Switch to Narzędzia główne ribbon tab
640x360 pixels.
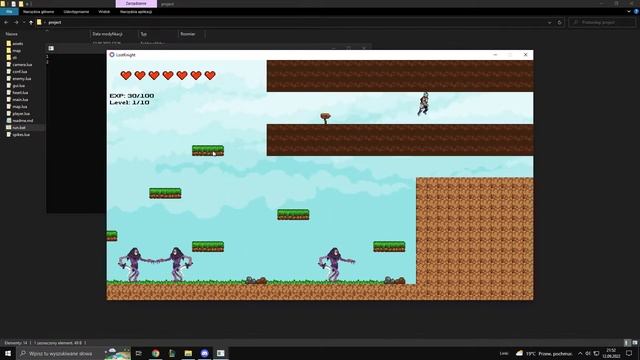point(38,12)
